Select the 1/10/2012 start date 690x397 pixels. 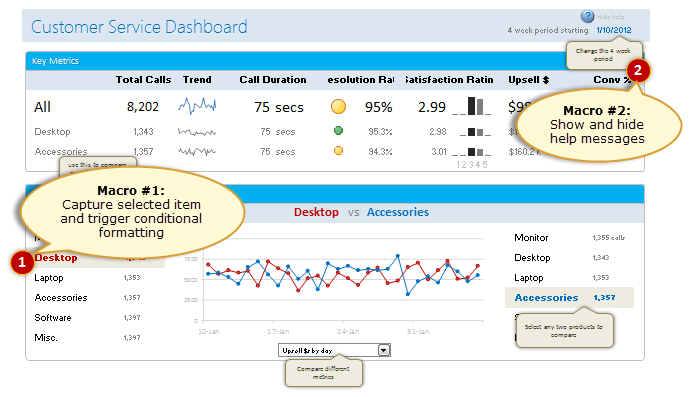tap(614, 30)
